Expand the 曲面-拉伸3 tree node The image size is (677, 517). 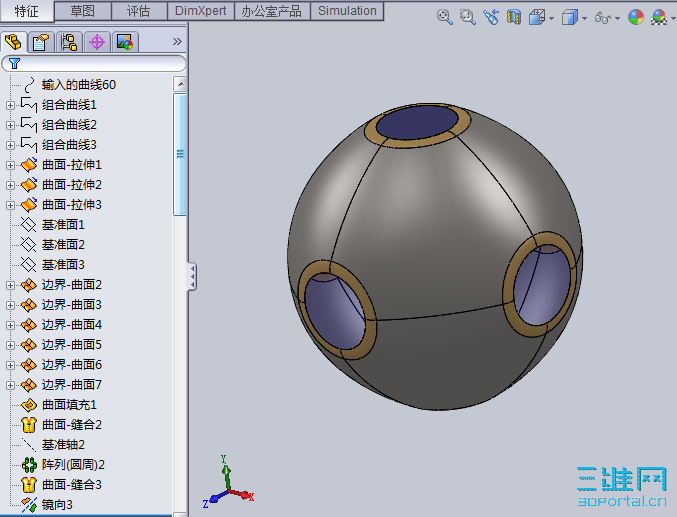coord(10,205)
